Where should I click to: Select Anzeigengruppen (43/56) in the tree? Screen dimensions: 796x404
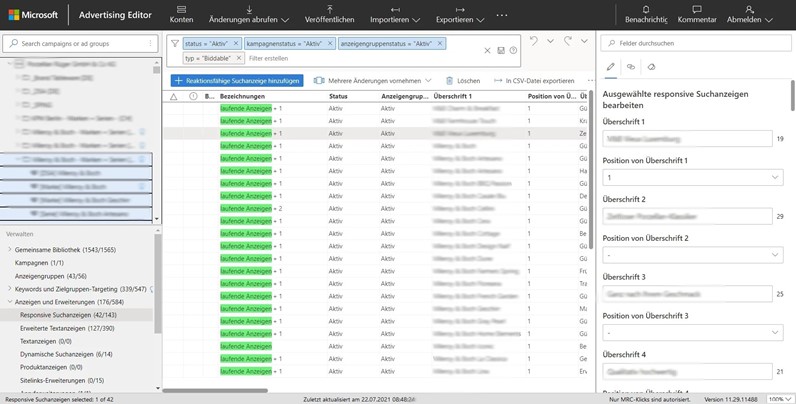(51, 276)
